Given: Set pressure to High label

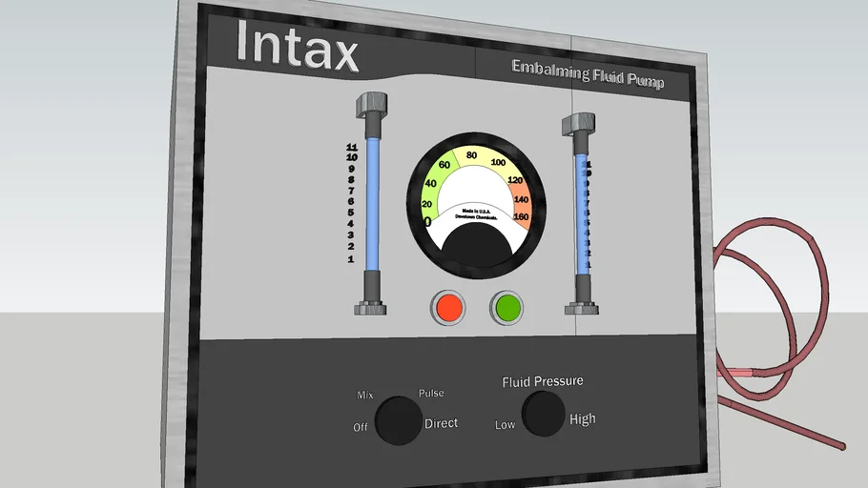Looking at the screenshot, I should pos(582,419).
